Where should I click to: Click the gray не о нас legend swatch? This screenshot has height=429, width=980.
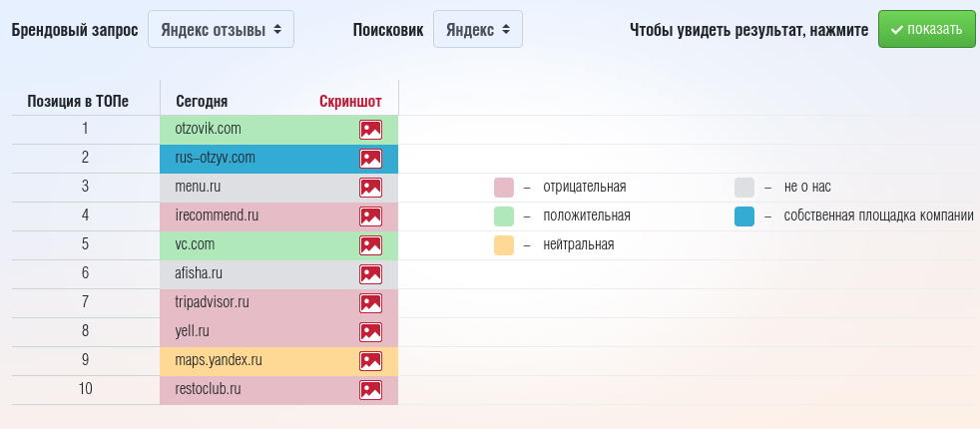(x=744, y=188)
